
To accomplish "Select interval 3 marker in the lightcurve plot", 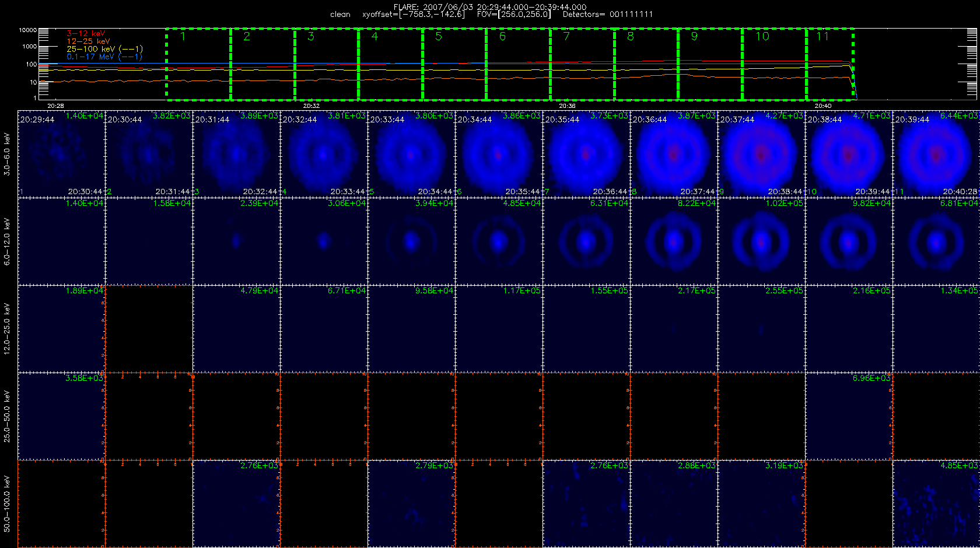I will [311, 37].
